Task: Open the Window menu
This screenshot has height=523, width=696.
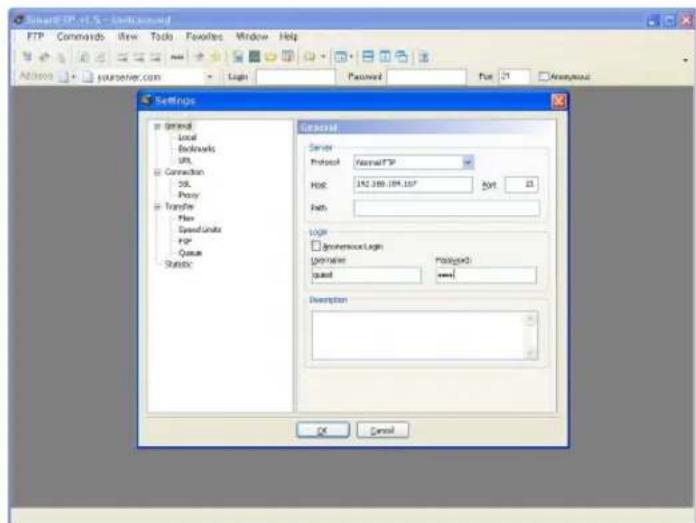Action: pos(252,36)
